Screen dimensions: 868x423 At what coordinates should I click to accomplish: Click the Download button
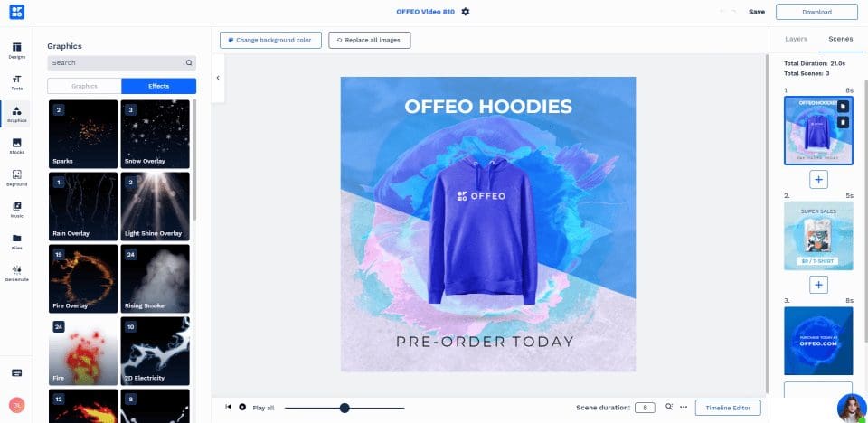[x=816, y=12]
